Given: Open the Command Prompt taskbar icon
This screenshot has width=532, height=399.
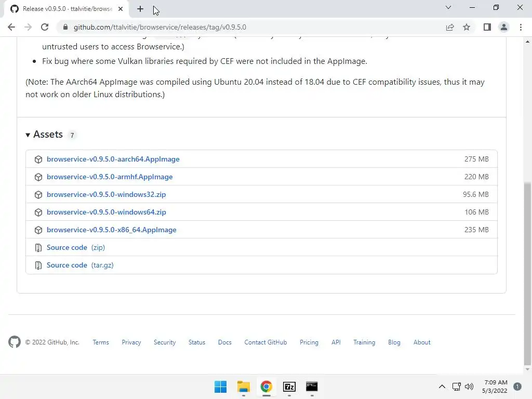Looking at the screenshot, I should (x=312, y=387).
